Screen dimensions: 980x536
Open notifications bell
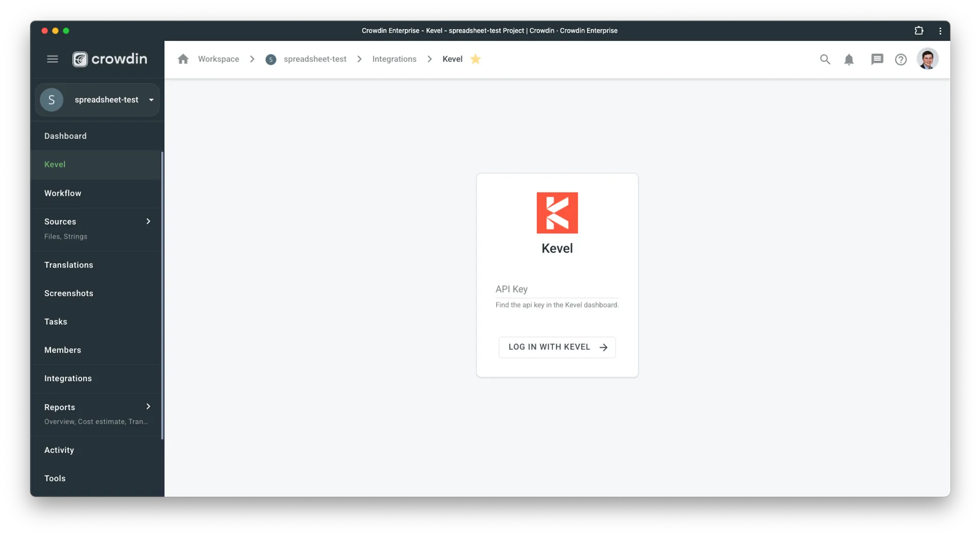849,60
